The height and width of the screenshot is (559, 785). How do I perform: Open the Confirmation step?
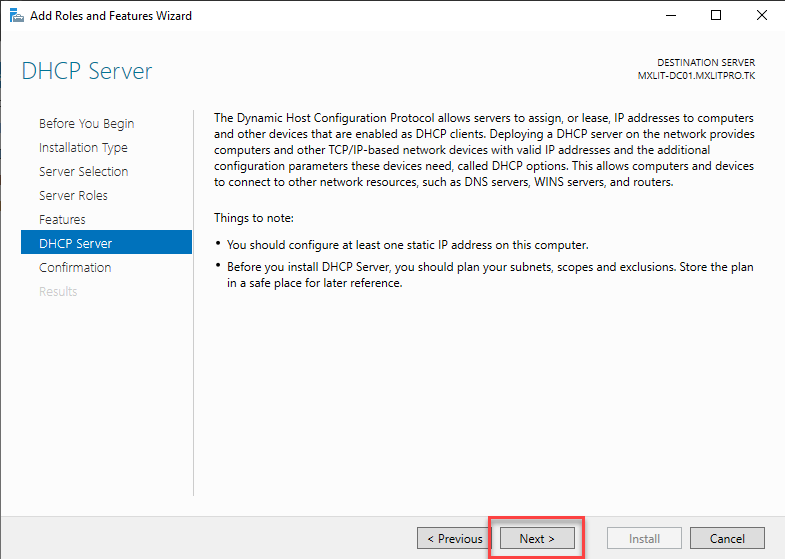click(75, 268)
